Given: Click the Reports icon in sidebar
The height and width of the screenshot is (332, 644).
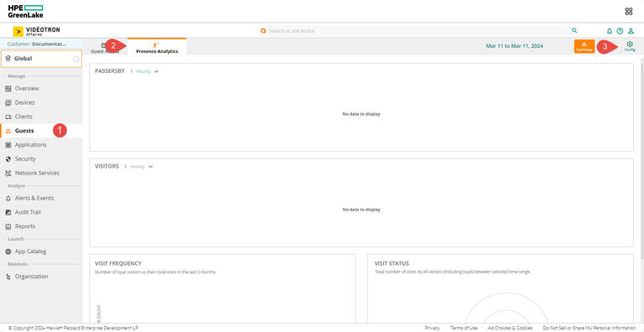Looking at the screenshot, I should [x=8, y=226].
